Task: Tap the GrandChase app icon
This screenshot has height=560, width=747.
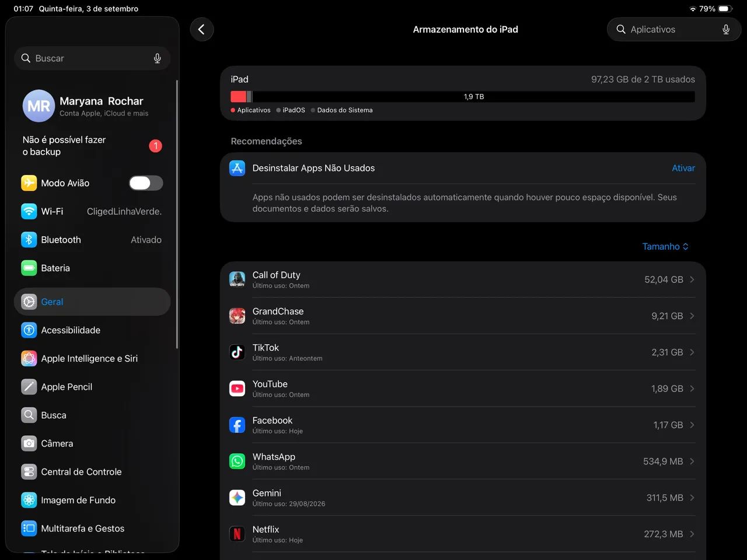Action: tap(237, 316)
